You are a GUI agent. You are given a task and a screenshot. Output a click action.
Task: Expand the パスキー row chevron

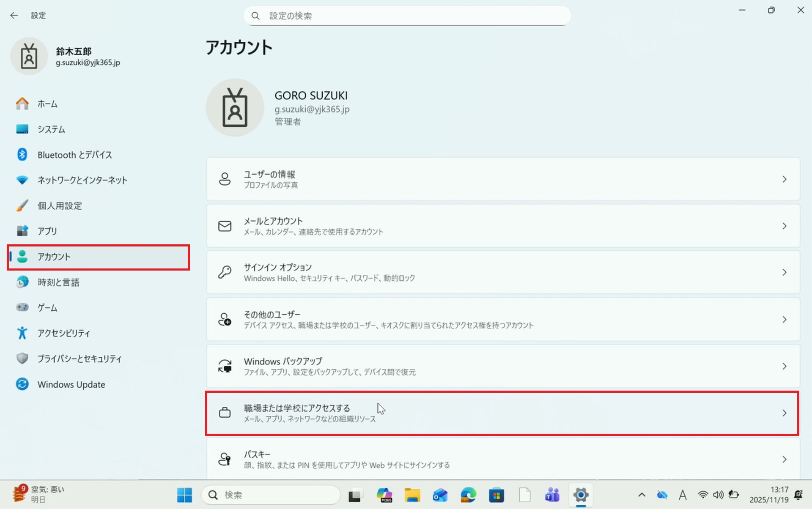[x=784, y=459]
